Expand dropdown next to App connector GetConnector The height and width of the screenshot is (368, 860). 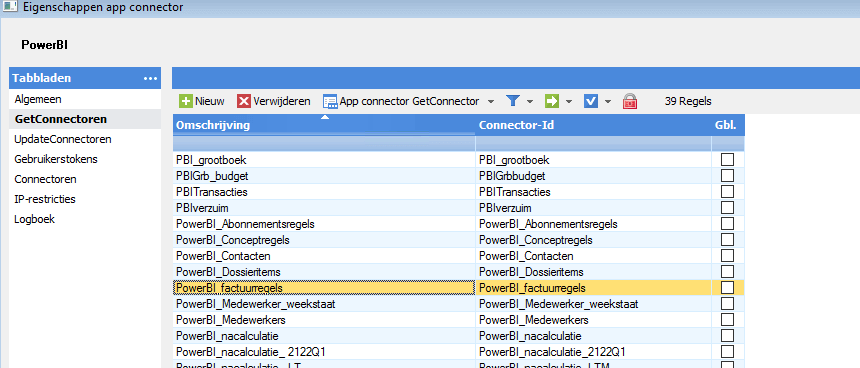491,101
